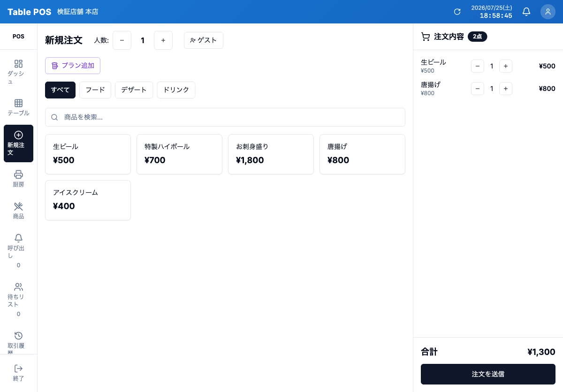Image resolution: width=563 pixels, height=392 pixels.
Task: Click the ¥1,300 total amount
Action: (541, 352)
